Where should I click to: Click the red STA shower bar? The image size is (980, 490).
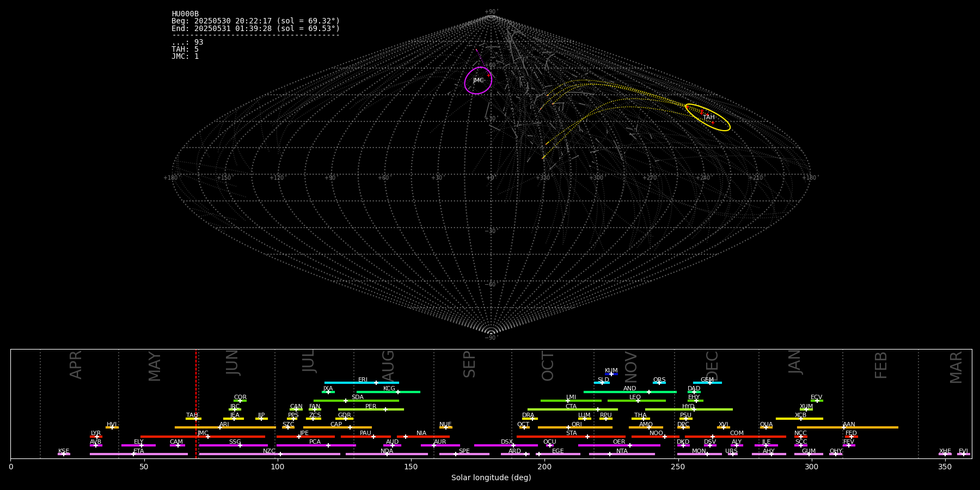pyautogui.click(x=571, y=437)
